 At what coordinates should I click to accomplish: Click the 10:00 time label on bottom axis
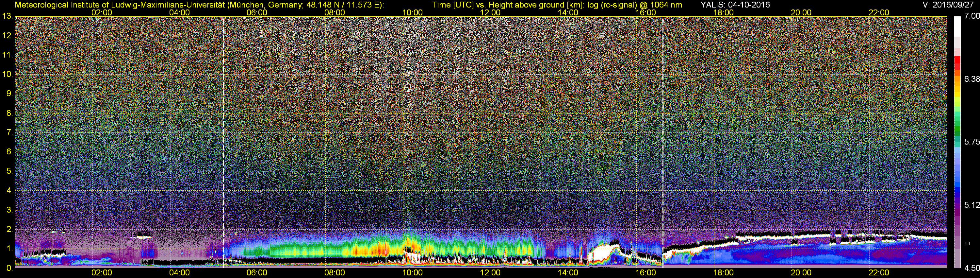coord(412,273)
